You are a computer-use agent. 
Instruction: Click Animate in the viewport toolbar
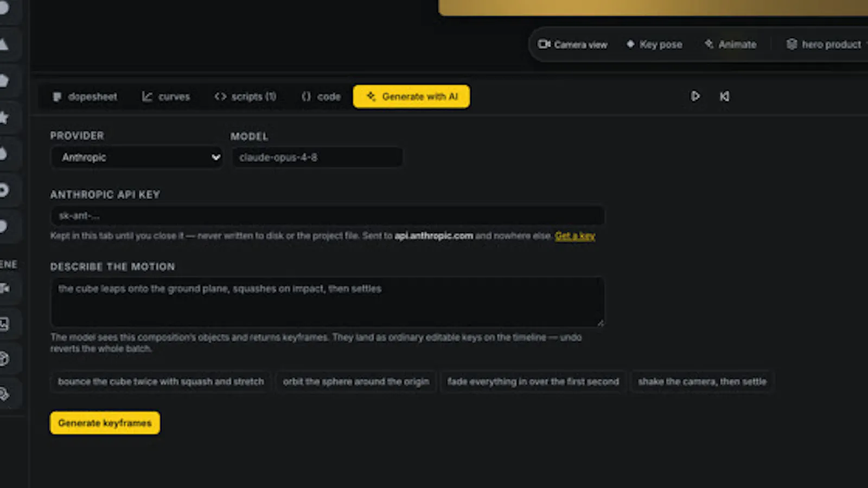tap(730, 44)
